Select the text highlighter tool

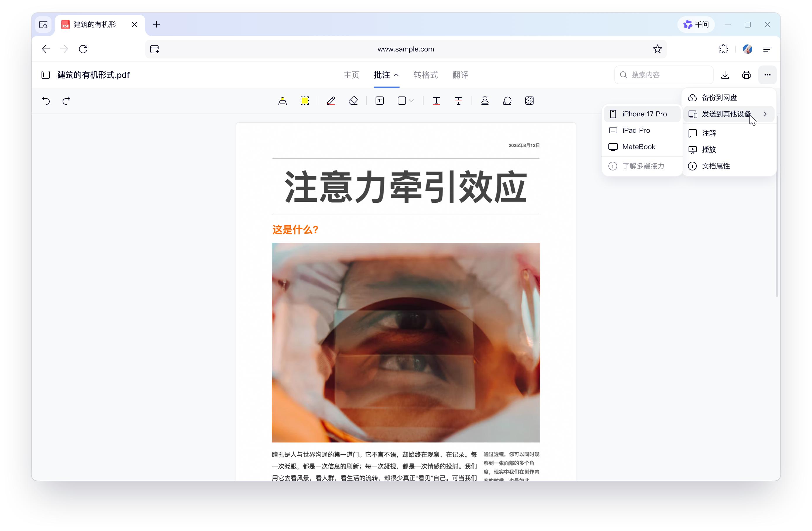[x=283, y=101]
